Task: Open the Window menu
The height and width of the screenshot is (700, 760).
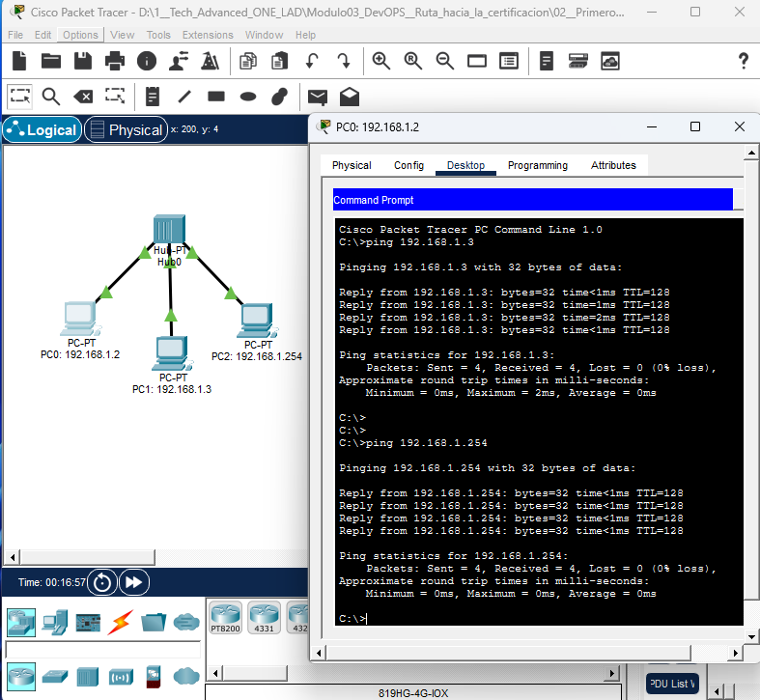Action: pyautogui.click(x=265, y=35)
